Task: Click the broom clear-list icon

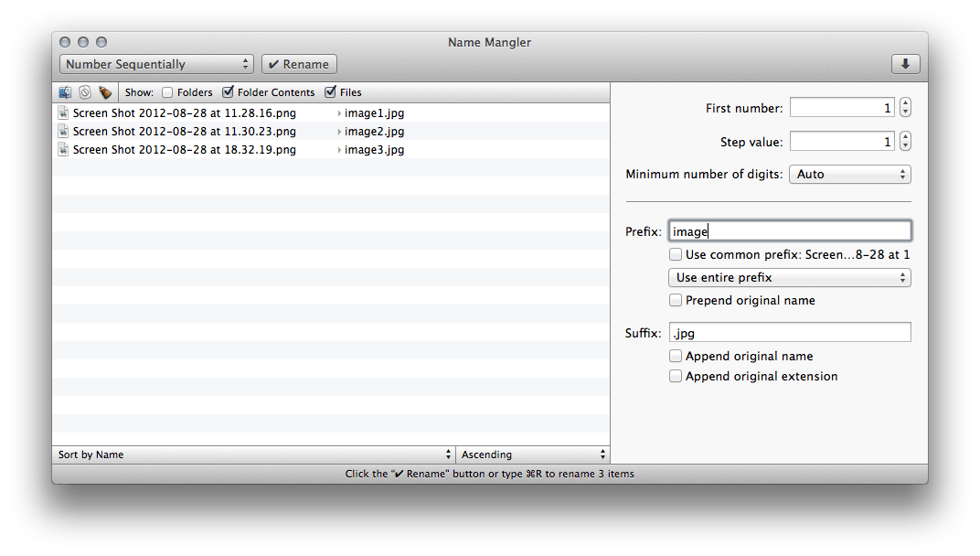Action: coord(105,92)
